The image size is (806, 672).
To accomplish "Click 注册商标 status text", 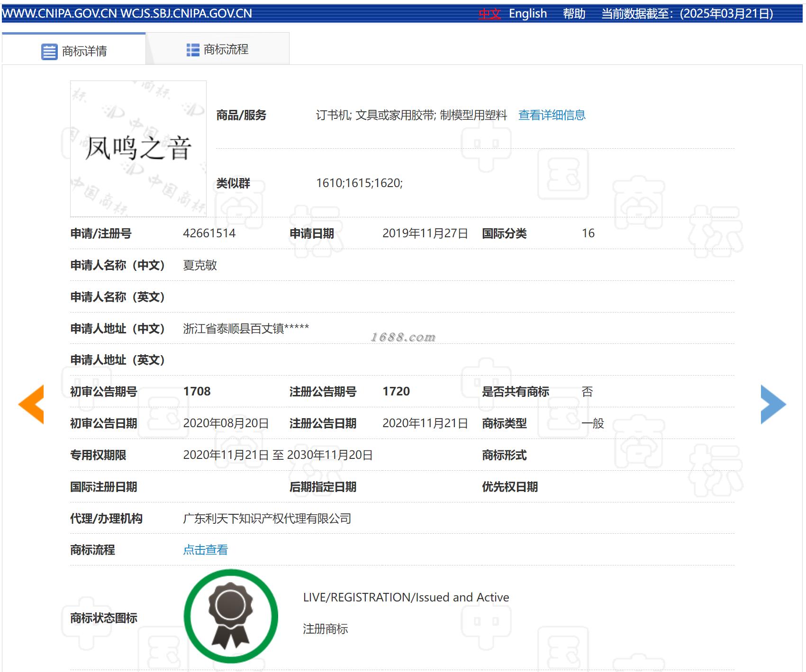I will pyautogui.click(x=326, y=629).
